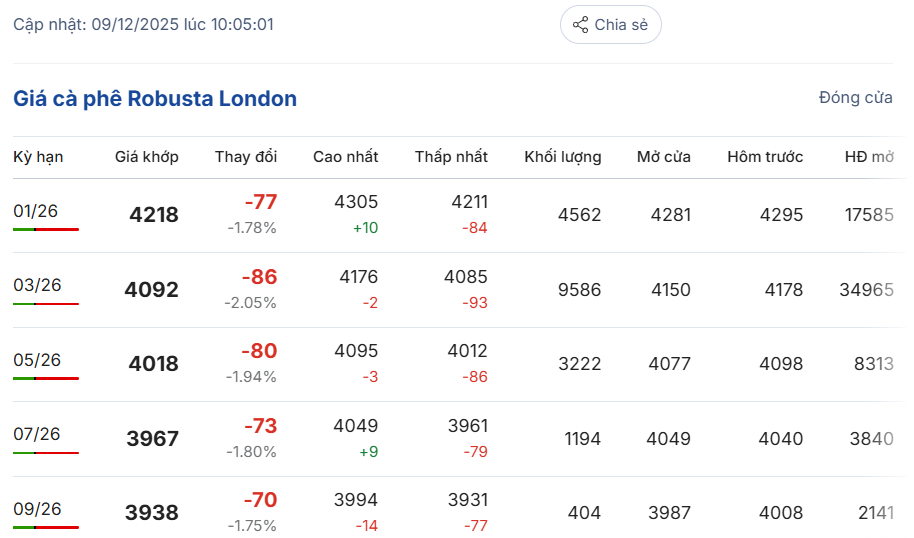The height and width of the screenshot is (538, 914).
Task: Click the Khối lượng column header
Action: pos(563,157)
